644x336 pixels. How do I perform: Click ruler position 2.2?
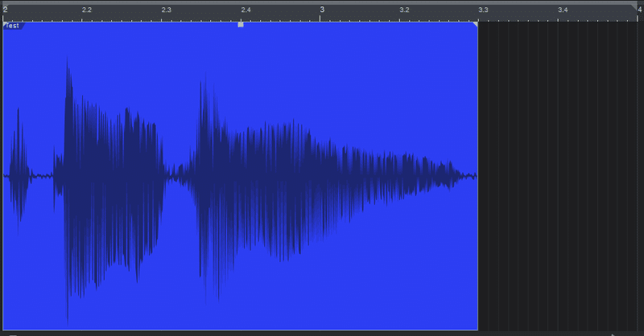(x=87, y=10)
